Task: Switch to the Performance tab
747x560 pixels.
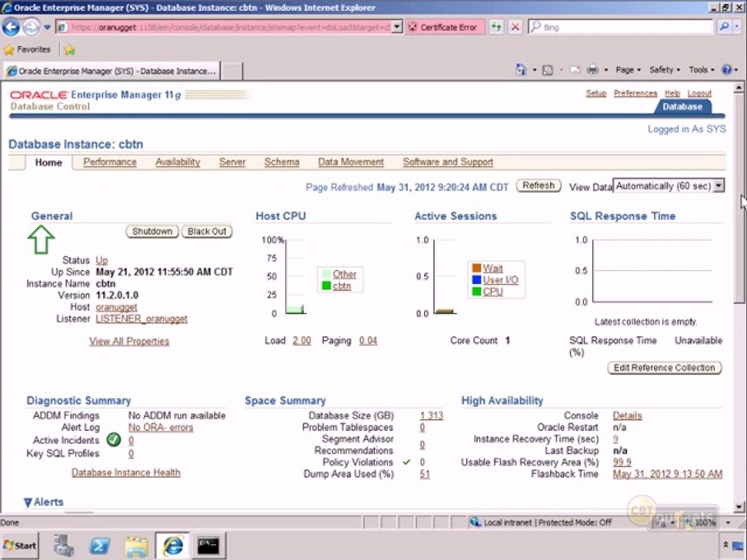Action: point(110,162)
